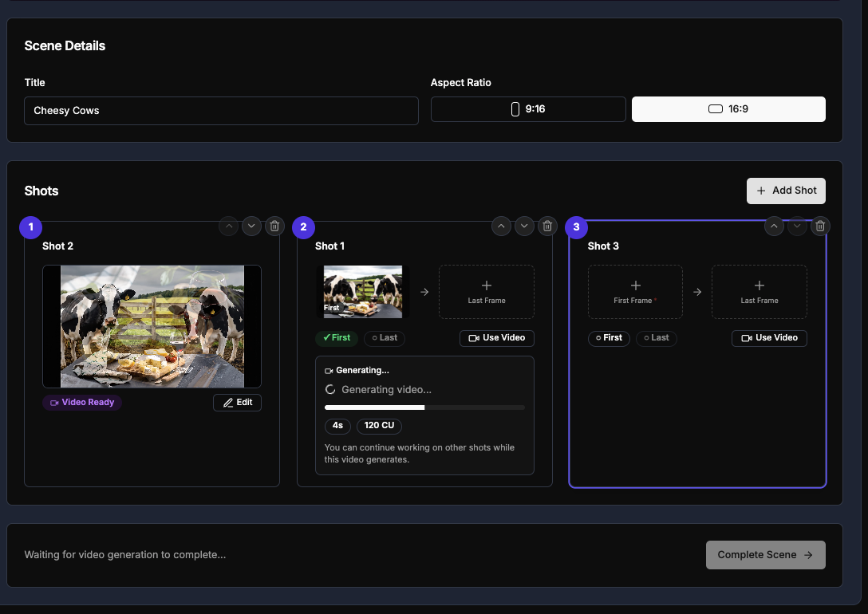Add Last Frame to Shot 3
This screenshot has width=868, height=614.
coord(759,292)
